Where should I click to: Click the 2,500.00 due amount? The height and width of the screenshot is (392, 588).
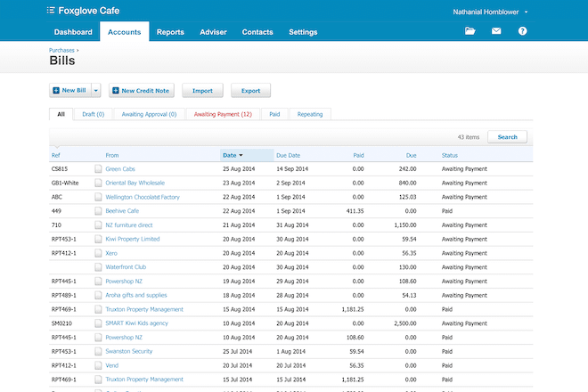(405, 323)
